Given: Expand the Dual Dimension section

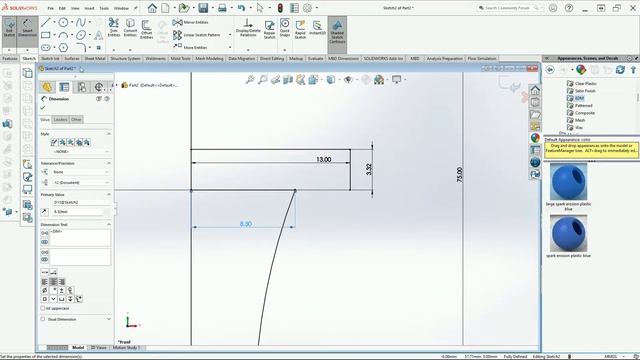Looking at the screenshot, I should pos(109,319).
